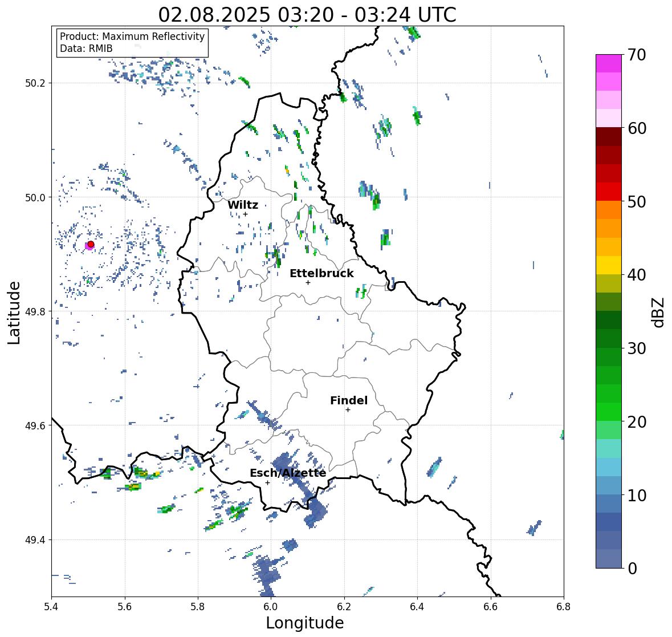Click the colorbar tick value 10
The image size is (672, 637).
[637, 495]
